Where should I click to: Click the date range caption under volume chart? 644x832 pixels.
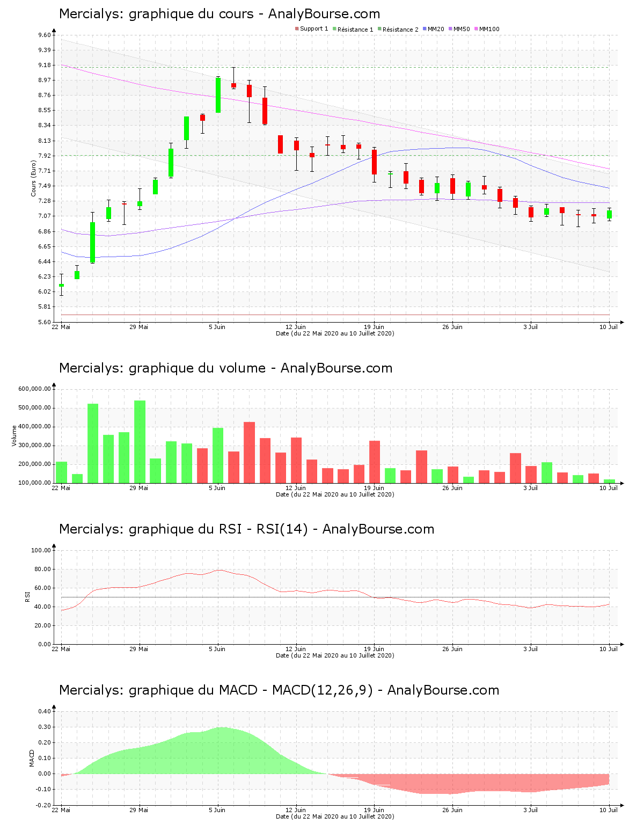tap(335, 494)
